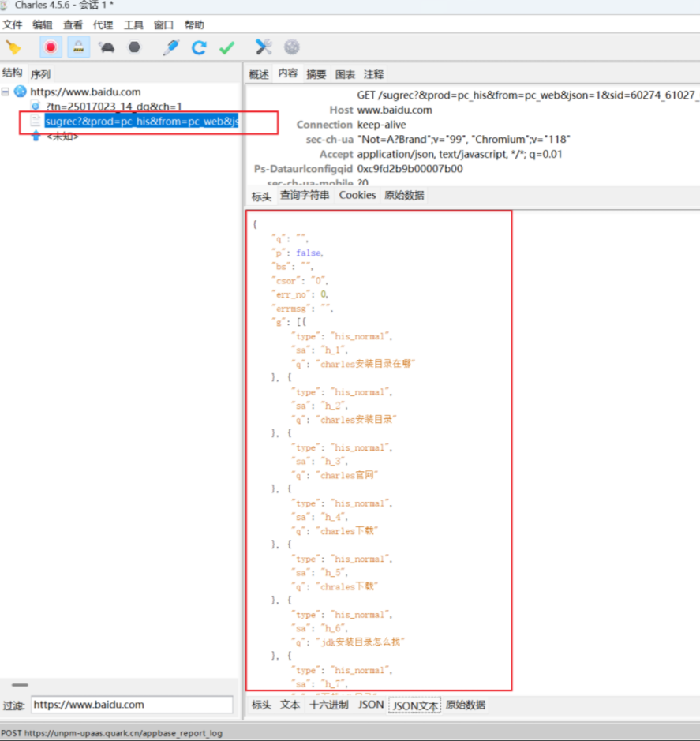The image size is (700, 741).
Task: Toggle breakpoints hexagon icon
Action: [135, 47]
